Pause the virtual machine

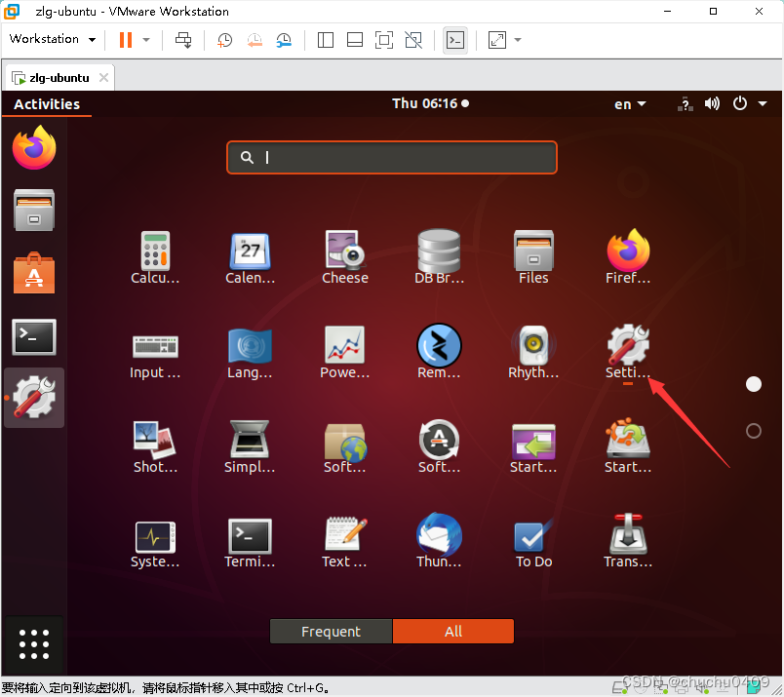coord(126,40)
